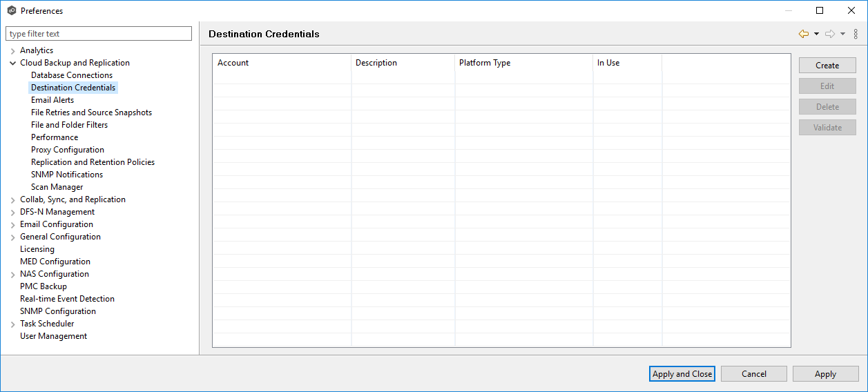The image size is (868, 392).
Task: Collapse Cloud Backup and Replication node
Action: (12, 63)
